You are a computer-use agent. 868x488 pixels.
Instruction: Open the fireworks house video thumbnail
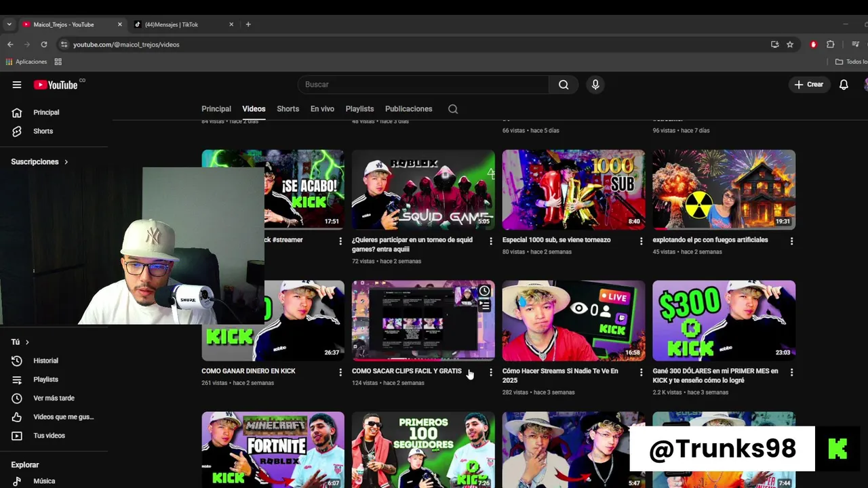[724, 190]
